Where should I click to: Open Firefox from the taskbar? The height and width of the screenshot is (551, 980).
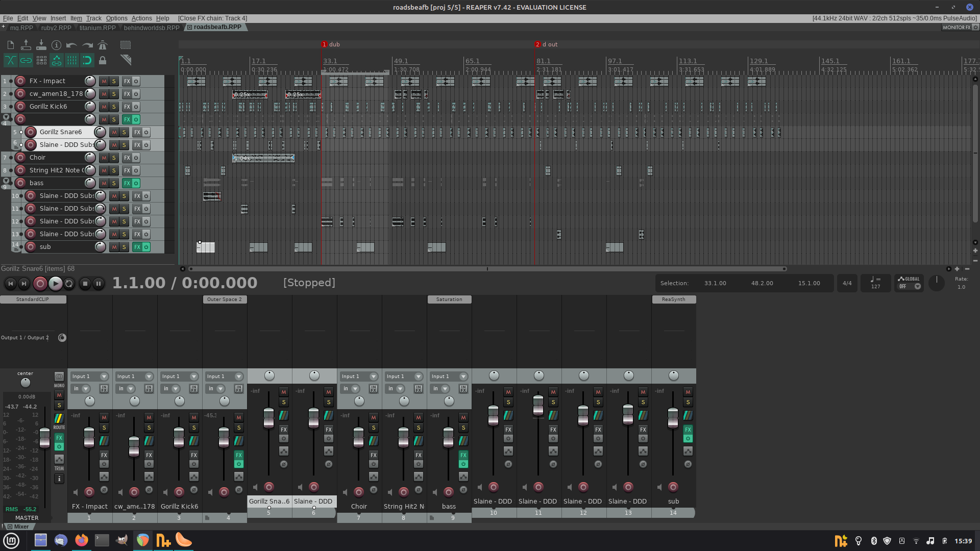[x=81, y=540]
